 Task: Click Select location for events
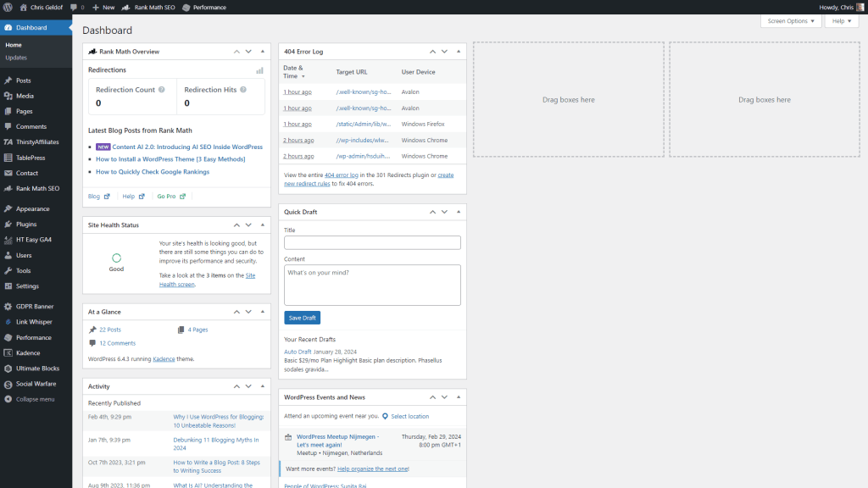[x=410, y=417]
